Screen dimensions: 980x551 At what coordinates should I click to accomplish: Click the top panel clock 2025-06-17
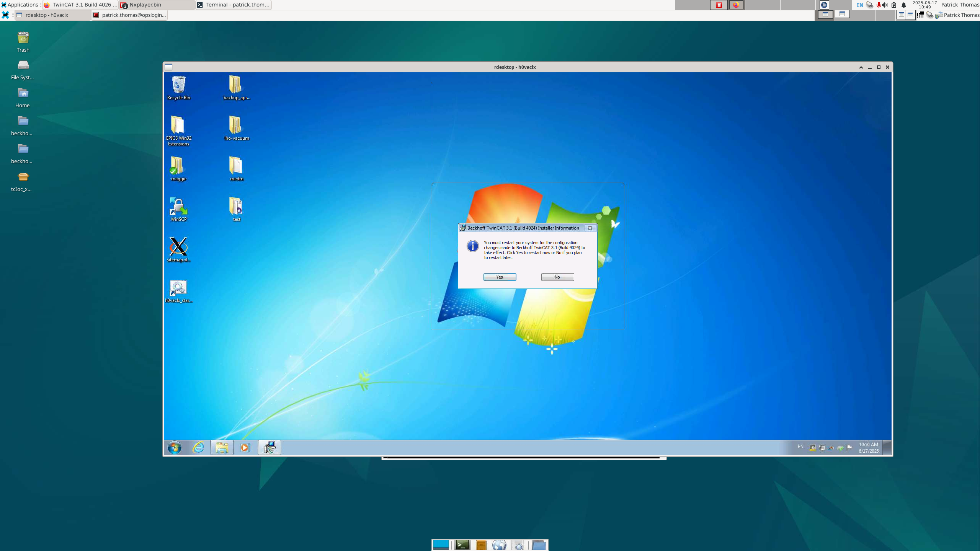coord(924,5)
